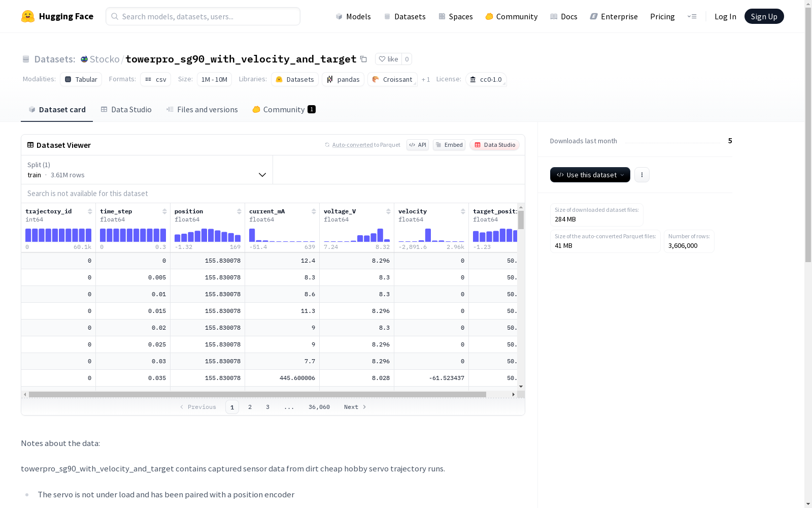Open Docs in the top navigation
The image size is (812, 508).
[564, 16]
